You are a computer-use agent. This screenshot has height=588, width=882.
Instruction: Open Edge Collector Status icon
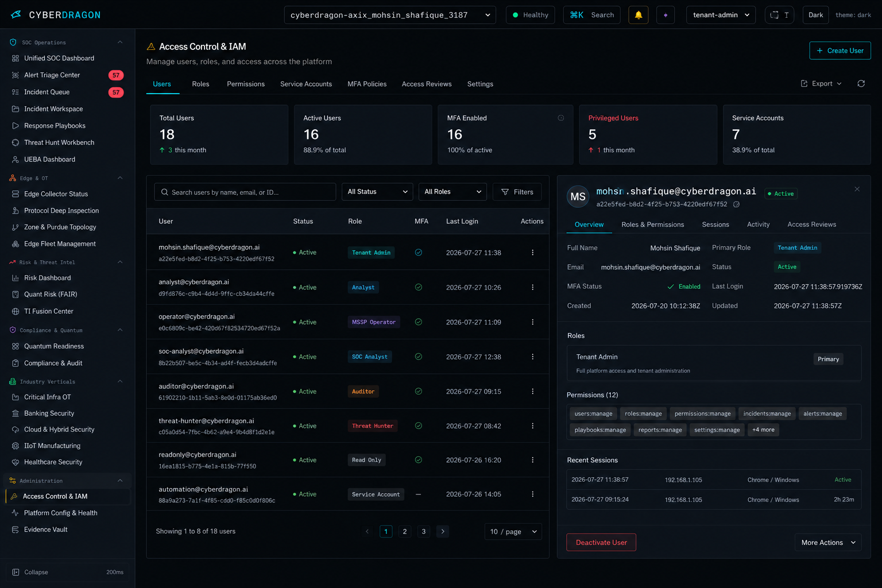point(16,194)
